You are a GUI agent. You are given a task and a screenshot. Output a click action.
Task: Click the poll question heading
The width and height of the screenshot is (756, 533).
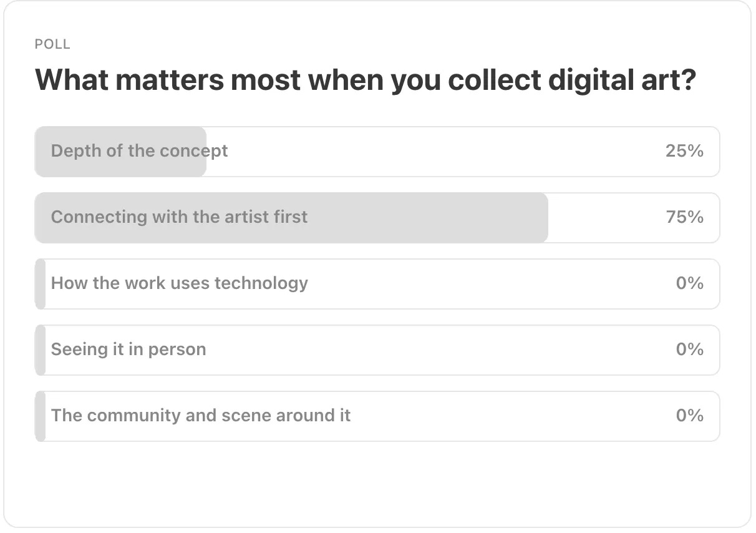point(365,81)
